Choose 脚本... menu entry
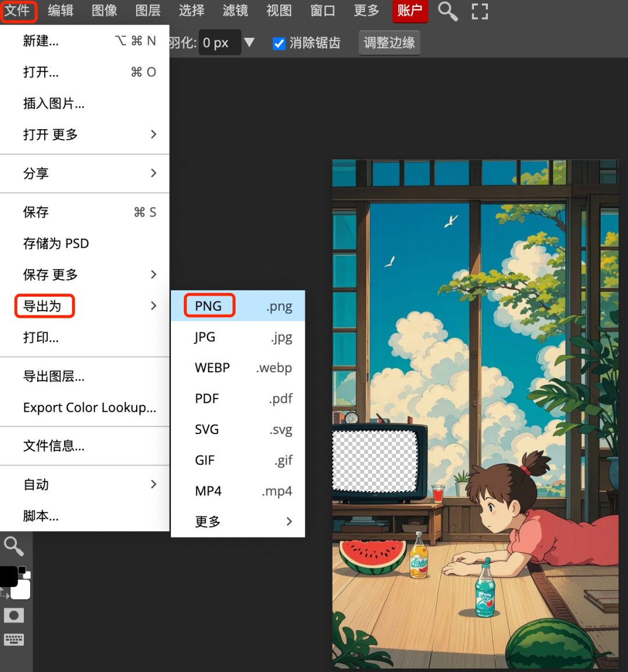628x672 pixels. (x=85, y=516)
